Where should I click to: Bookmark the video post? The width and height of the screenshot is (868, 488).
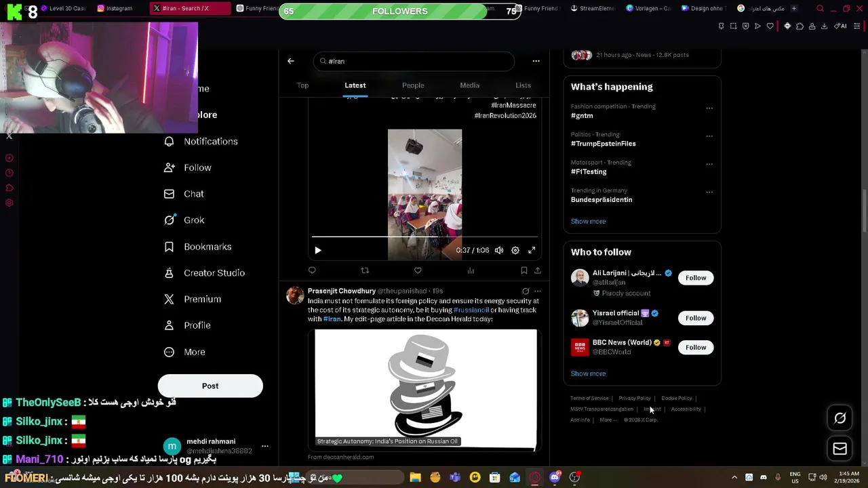coord(524,270)
